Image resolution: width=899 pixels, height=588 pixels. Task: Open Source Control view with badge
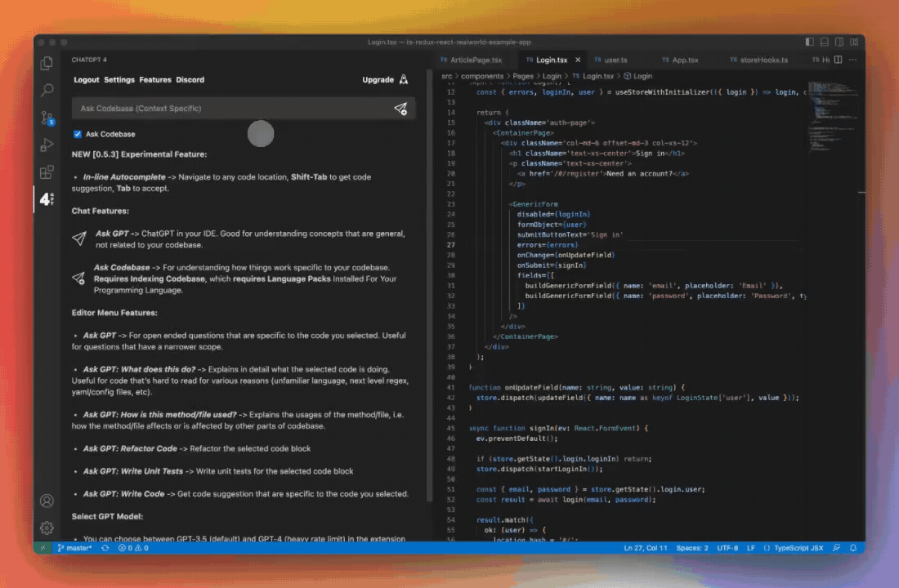tap(47, 118)
